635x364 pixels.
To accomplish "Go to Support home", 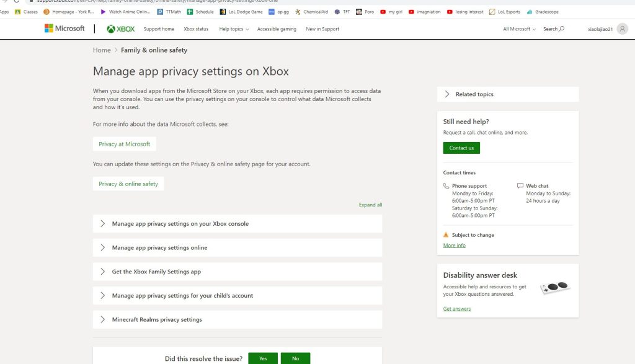I will 159,29.
